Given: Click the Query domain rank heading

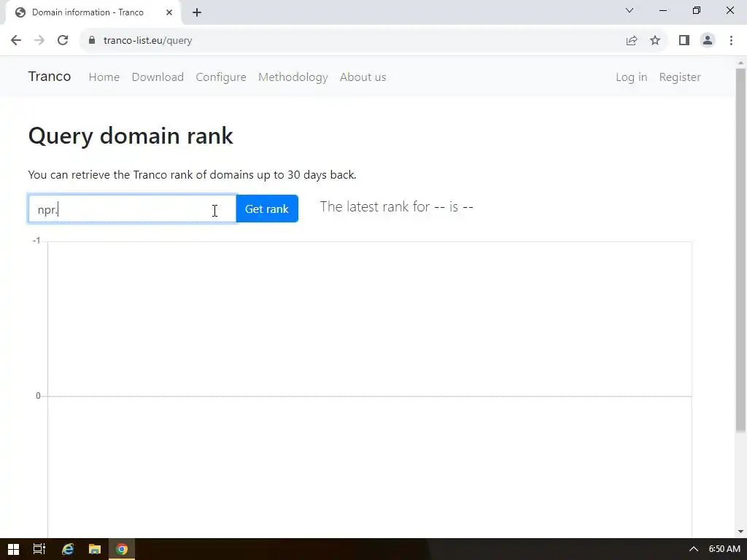Looking at the screenshot, I should (131, 136).
